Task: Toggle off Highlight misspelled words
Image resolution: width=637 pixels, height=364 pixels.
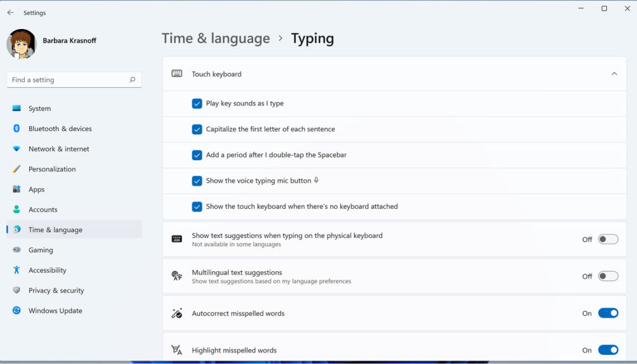Action: point(608,350)
